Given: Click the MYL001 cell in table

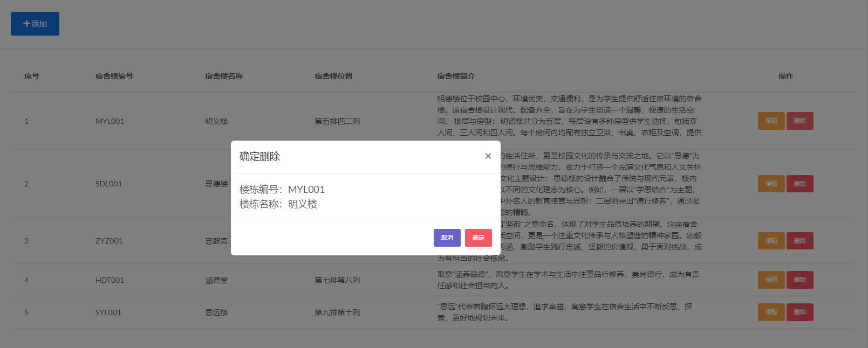Looking at the screenshot, I should 110,121.
